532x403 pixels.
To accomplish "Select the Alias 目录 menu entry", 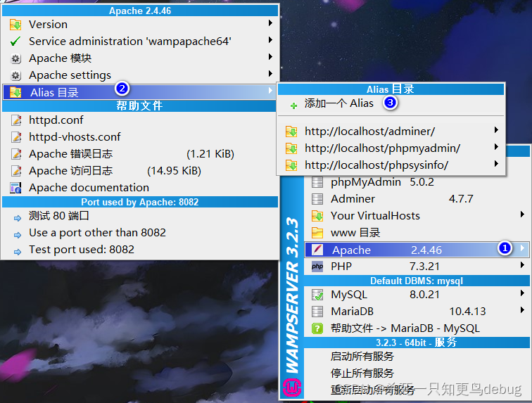I will [x=140, y=92].
